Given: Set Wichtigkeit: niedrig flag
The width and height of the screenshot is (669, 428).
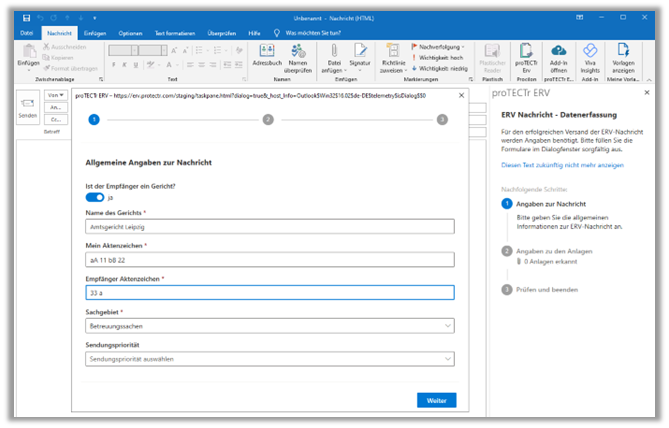Looking at the screenshot, I should coord(442,68).
